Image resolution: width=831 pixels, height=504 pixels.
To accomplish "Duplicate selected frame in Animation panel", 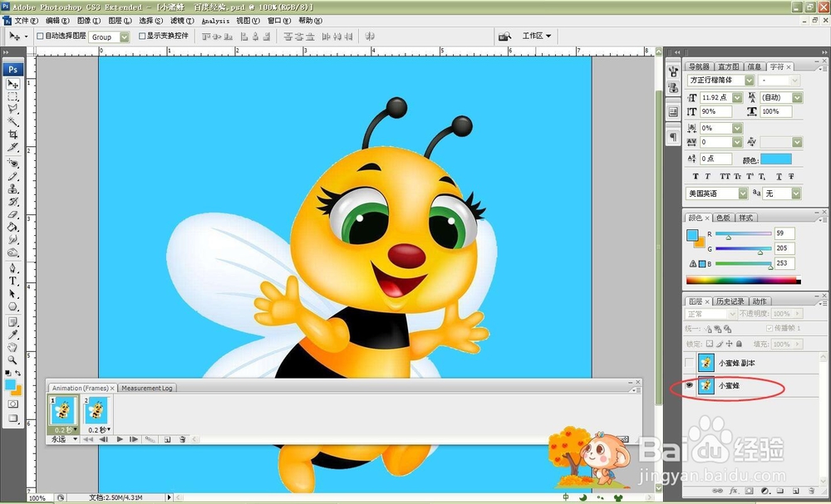I will 168,439.
